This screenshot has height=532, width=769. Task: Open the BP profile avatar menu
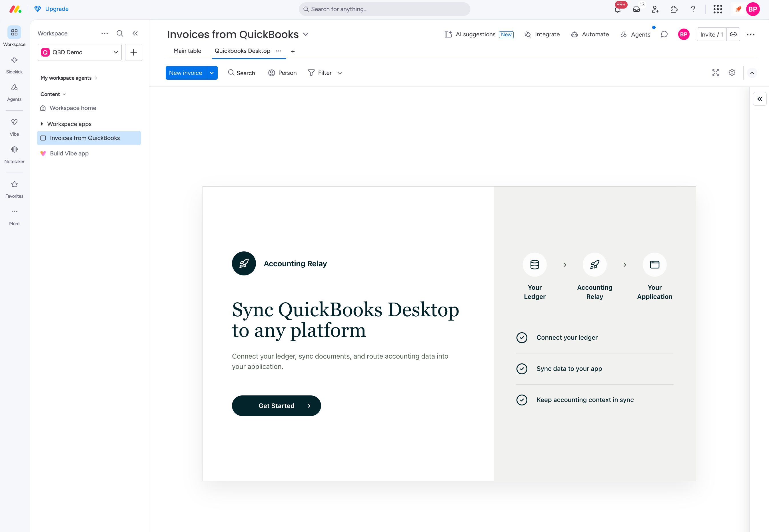click(753, 9)
